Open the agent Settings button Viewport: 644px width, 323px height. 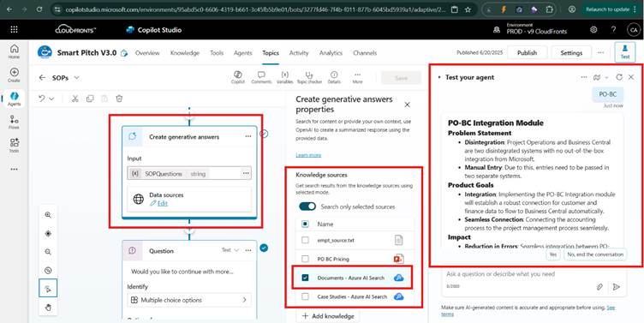571,52
